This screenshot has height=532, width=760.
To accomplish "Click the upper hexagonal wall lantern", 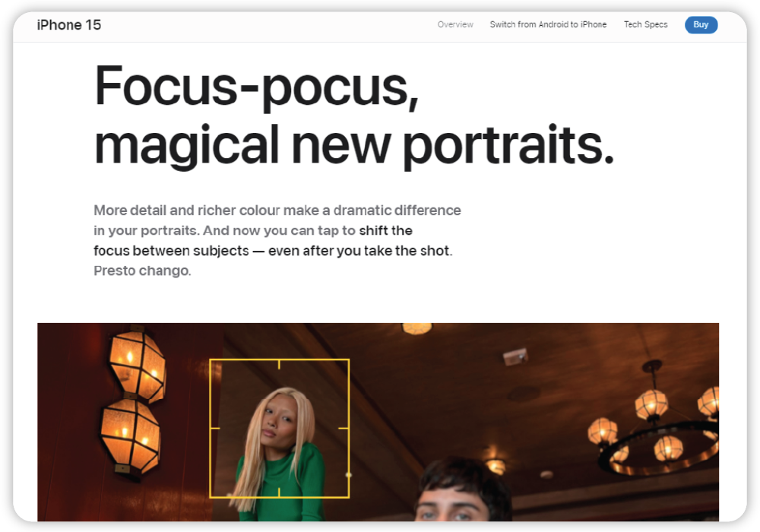I will coord(138,366).
